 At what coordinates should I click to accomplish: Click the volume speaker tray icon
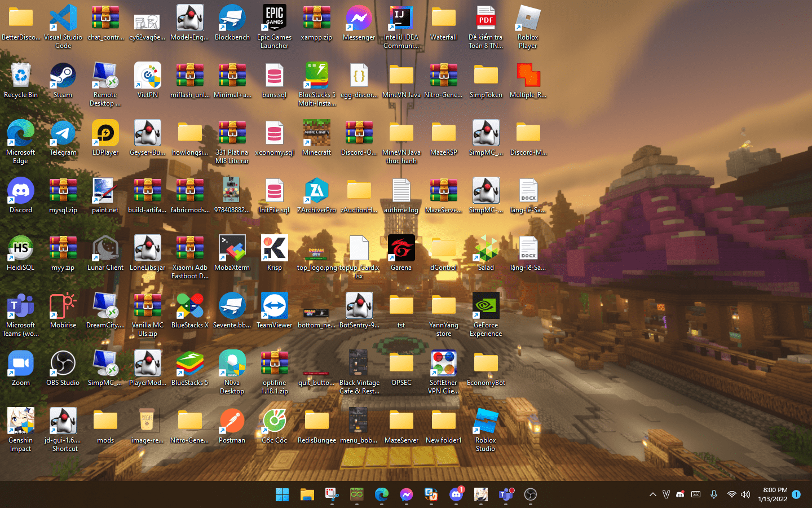[745, 494]
